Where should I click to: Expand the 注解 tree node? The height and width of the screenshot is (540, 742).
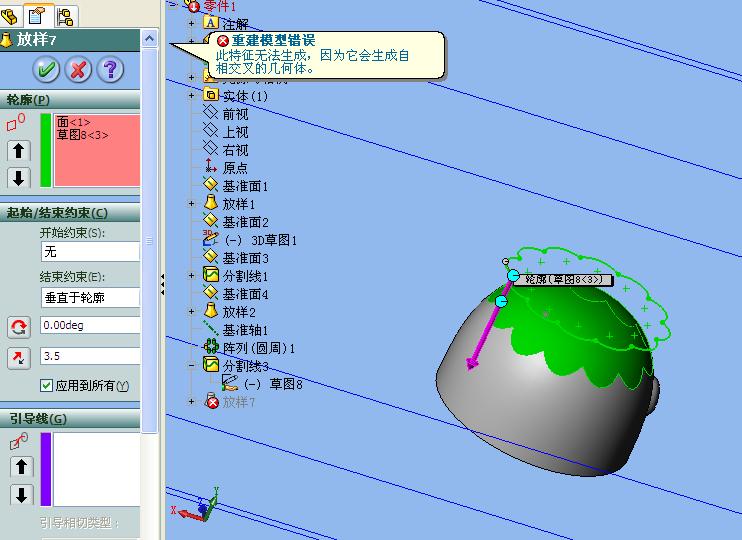191,23
